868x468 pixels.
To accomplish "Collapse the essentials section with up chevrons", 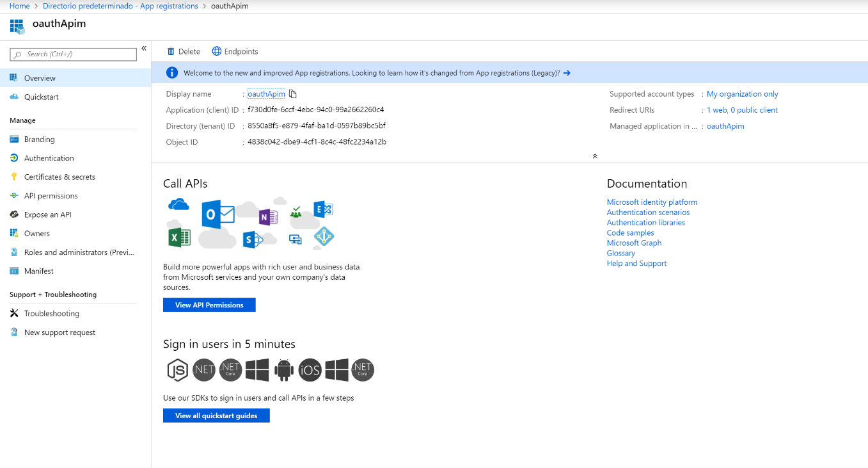I will tap(595, 156).
